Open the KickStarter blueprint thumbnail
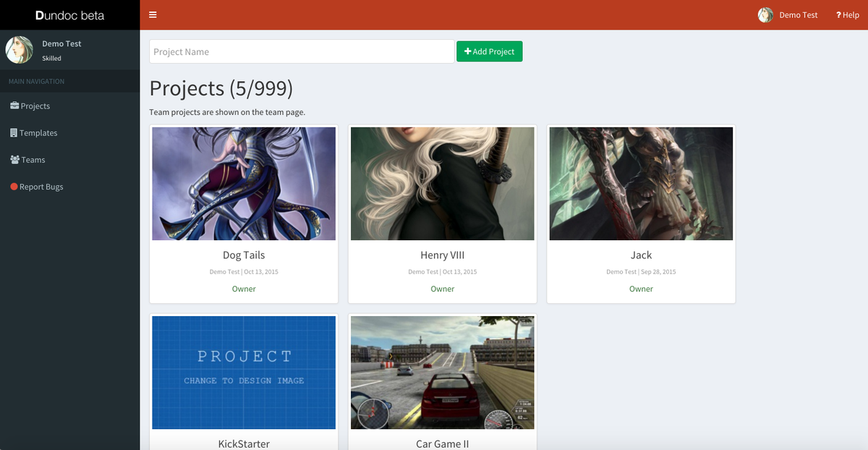 click(x=244, y=373)
